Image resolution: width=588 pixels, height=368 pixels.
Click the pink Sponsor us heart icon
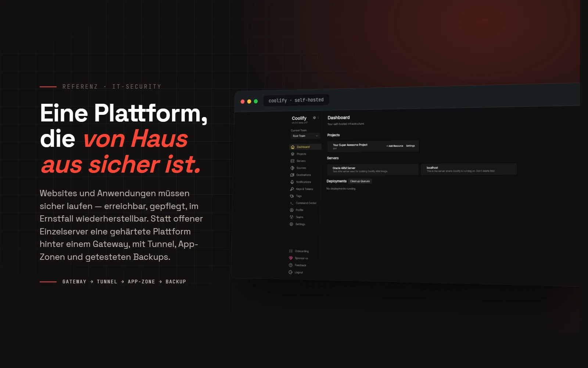[291, 258]
